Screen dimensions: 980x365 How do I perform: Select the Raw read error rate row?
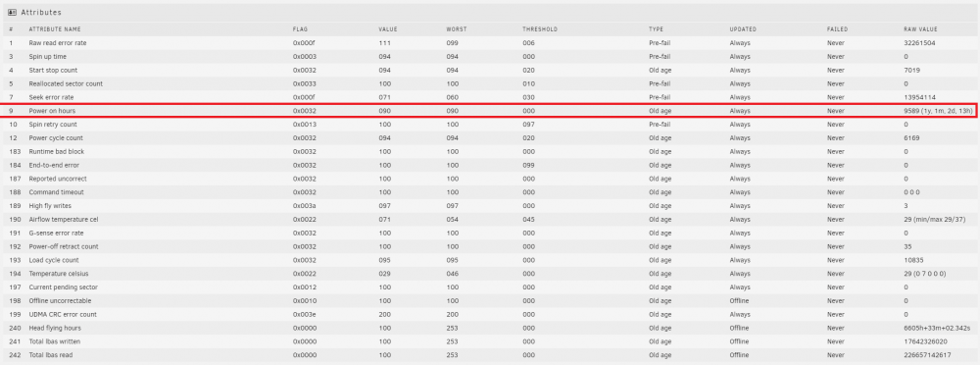click(490, 43)
